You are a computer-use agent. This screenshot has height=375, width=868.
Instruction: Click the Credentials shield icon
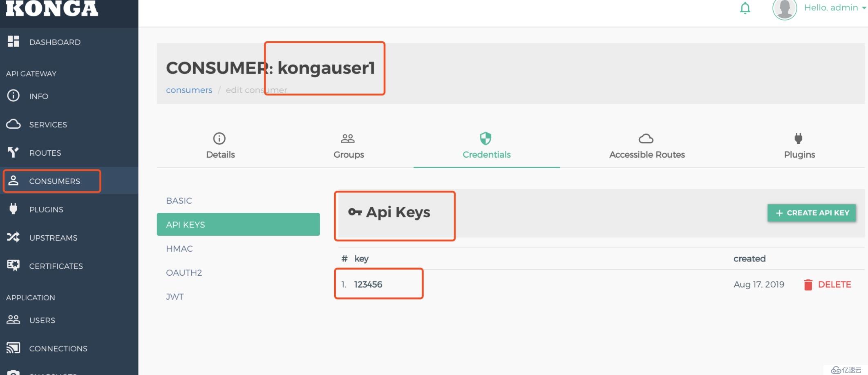pyautogui.click(x=485, y=138)
